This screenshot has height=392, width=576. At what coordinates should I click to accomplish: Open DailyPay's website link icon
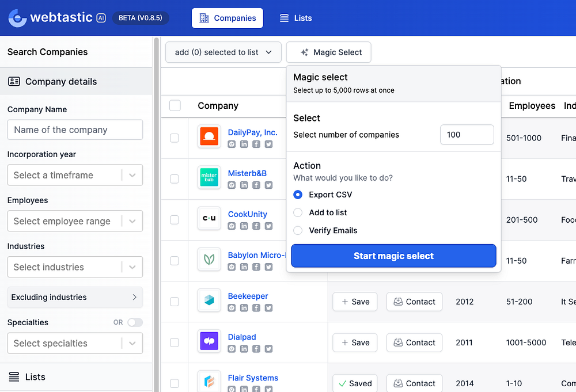click(x=232, y=144)
